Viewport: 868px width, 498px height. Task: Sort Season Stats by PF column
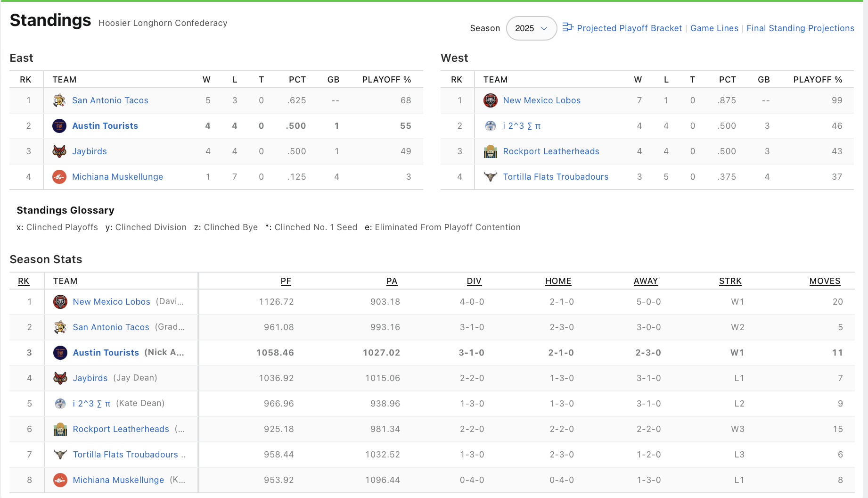pyautogui.click(x=286, y=281)
